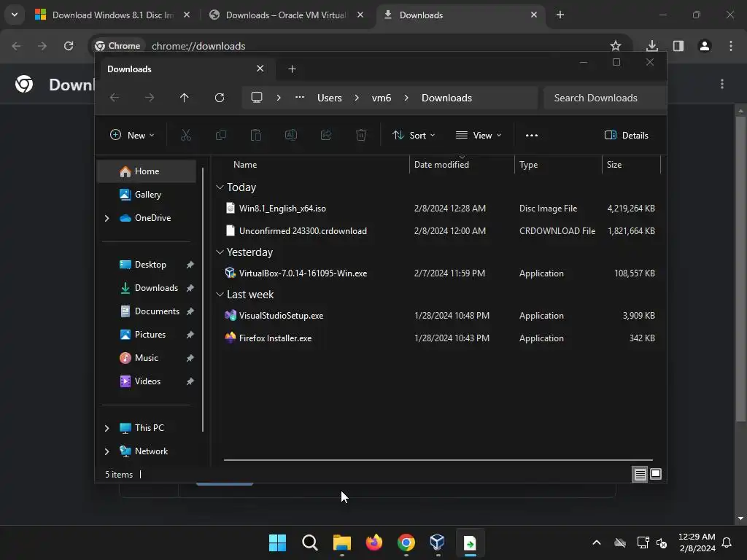The width and height of the screenshot is (747, 560).
Task: Open Music in quick access
Action: tap(146, 357)
